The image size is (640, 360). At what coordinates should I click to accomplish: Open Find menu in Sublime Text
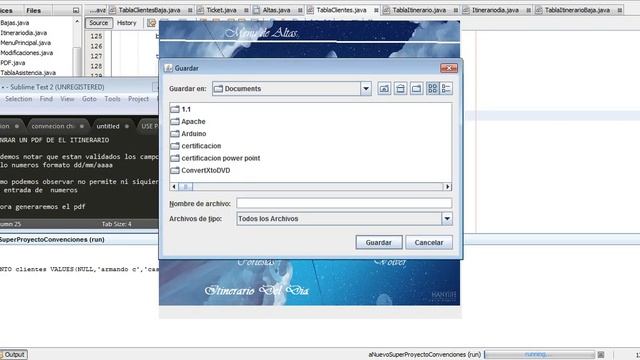point(46,99)
